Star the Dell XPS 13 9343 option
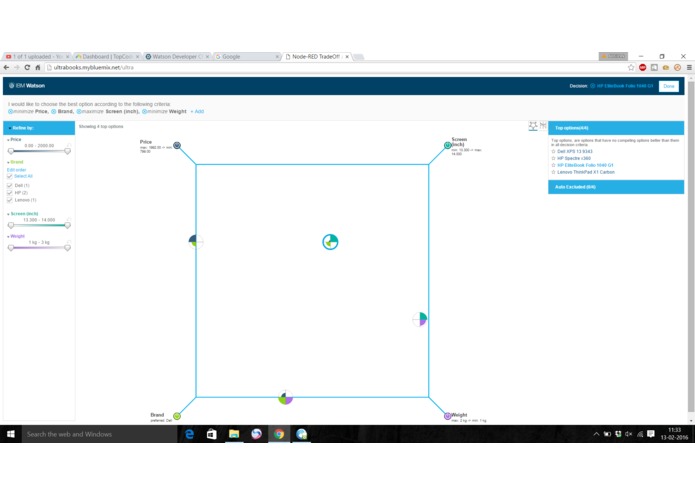This screenshot has width=695, height=494. (x=553, y=152)
